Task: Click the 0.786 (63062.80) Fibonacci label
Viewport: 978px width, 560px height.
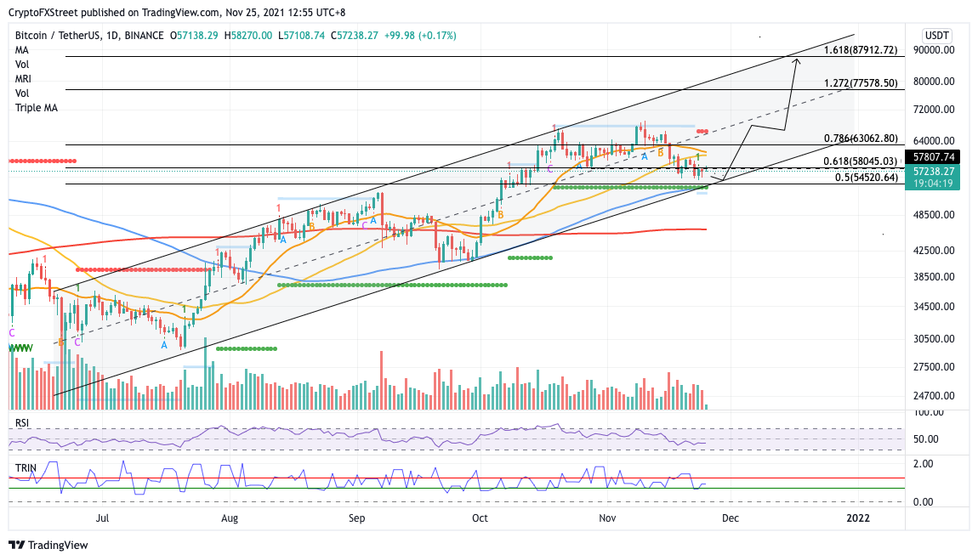Action: tap(861, 139)
